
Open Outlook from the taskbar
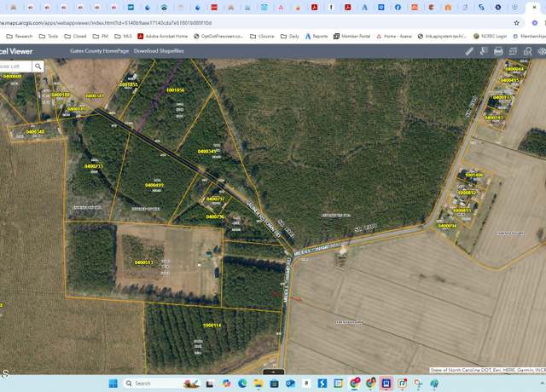(x=290, y=383)
